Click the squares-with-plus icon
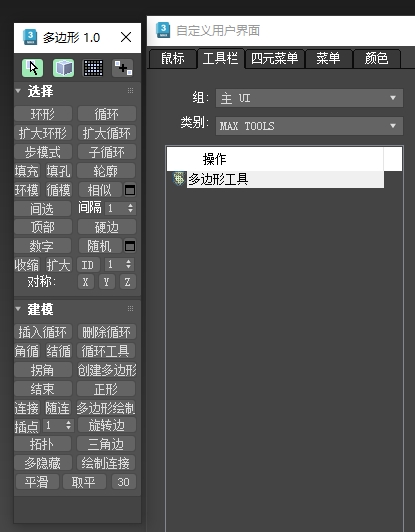Viewport: 415px width, 532px height. (123, 68)
